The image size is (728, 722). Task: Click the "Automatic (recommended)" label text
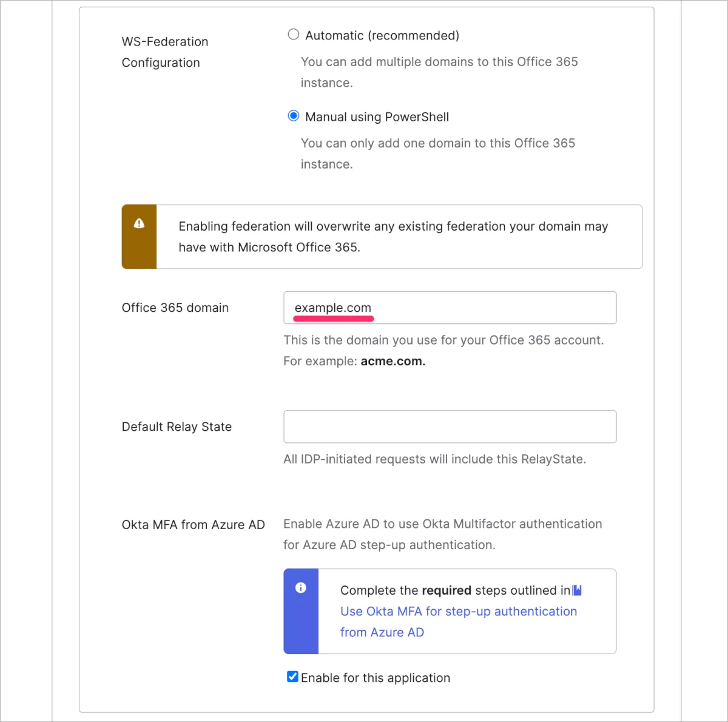[x=382, y=36]
